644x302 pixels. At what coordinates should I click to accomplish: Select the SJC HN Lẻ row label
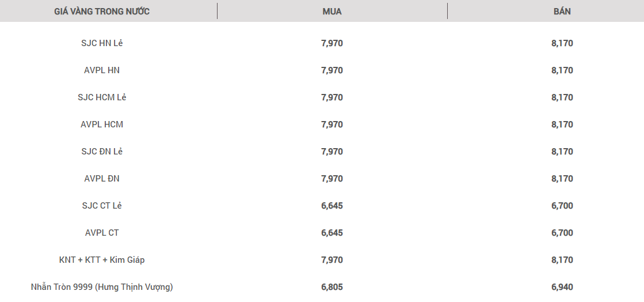[x=102, y=43]
